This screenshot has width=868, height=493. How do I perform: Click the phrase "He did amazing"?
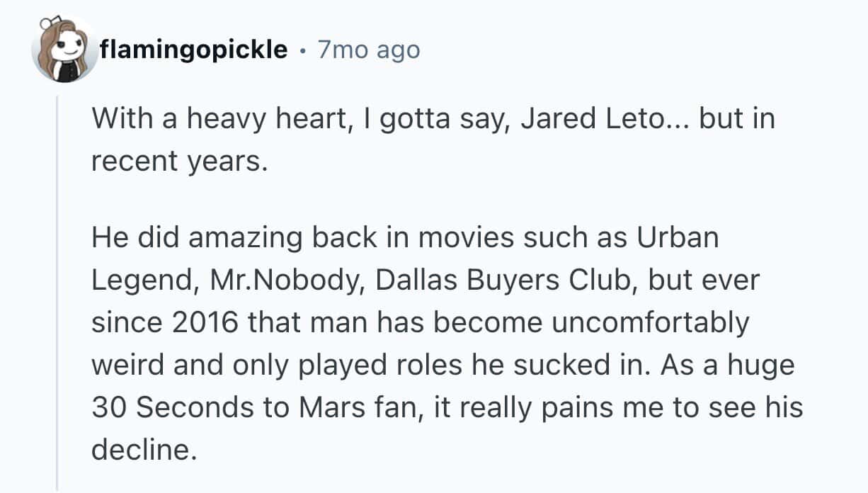(183, 237)
